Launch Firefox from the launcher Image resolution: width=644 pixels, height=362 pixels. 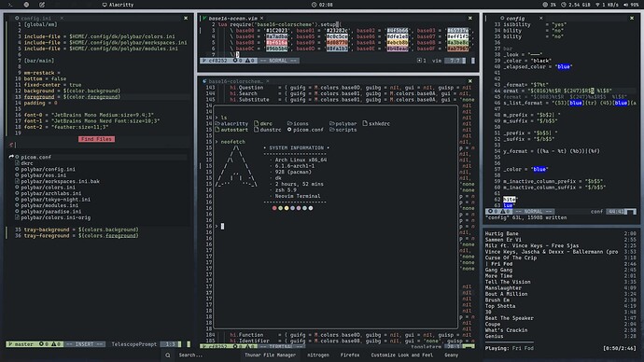tap(349, 355)
